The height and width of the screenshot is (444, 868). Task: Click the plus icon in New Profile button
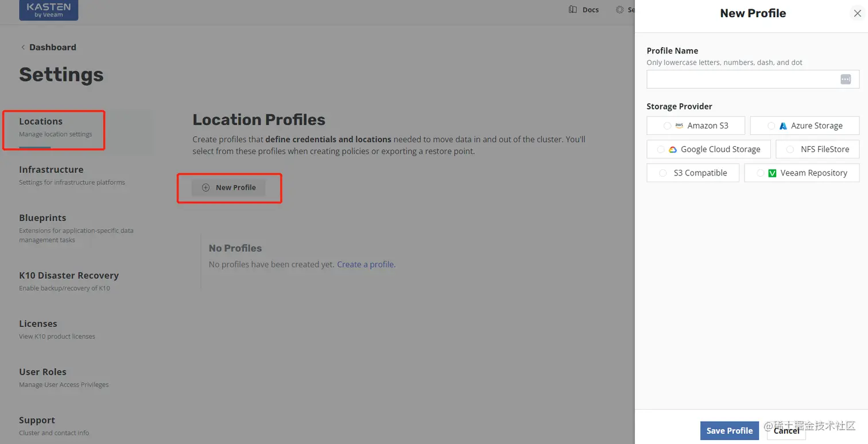tap(206, 188)
